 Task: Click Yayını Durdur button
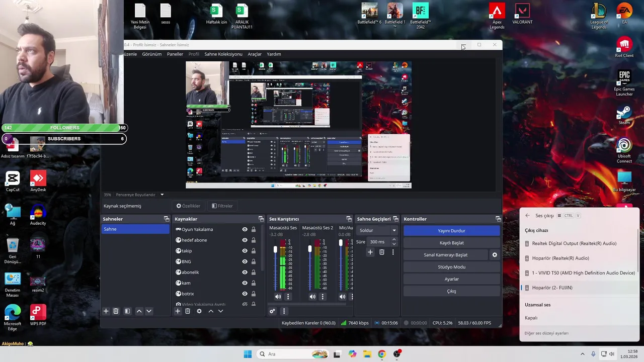pos(451,231)
